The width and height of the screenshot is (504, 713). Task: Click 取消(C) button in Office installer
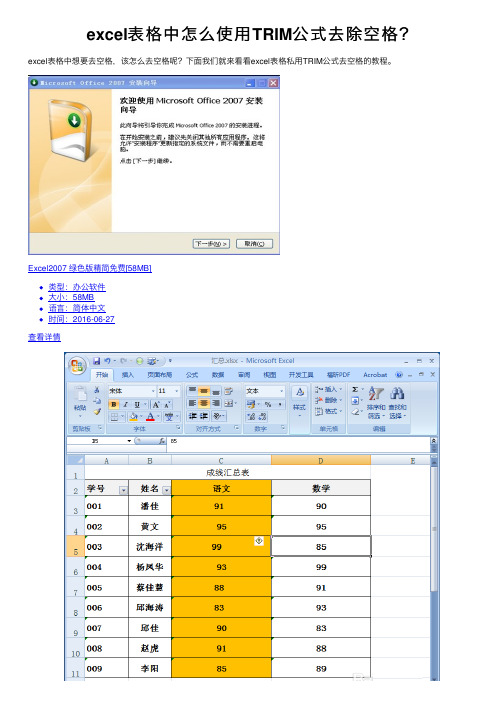click(x=254, y=244)
